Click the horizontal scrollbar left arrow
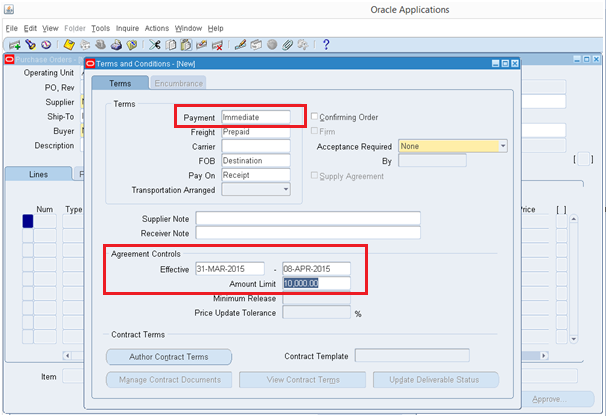 (x=68, y=355)
